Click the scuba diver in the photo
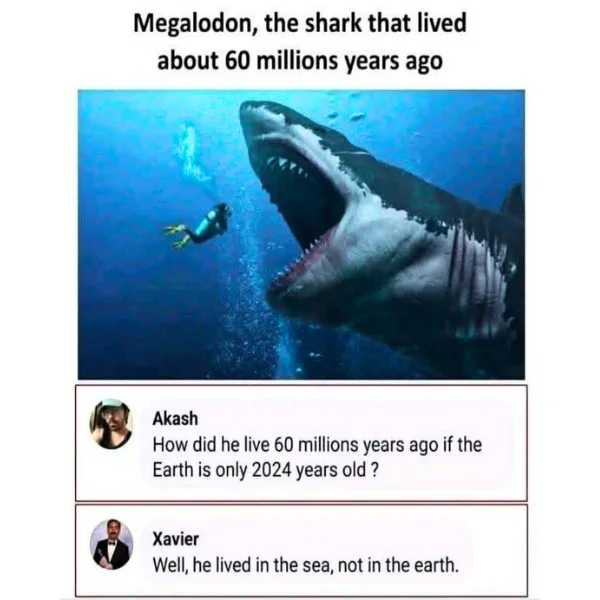Image resolution: width=600 pixels, height=600 pixels. 199,225
